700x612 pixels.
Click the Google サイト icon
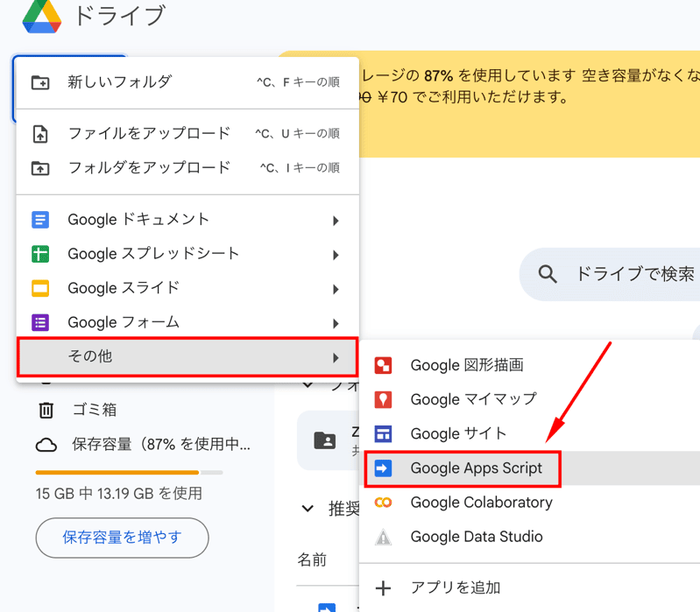click(383, 433)
